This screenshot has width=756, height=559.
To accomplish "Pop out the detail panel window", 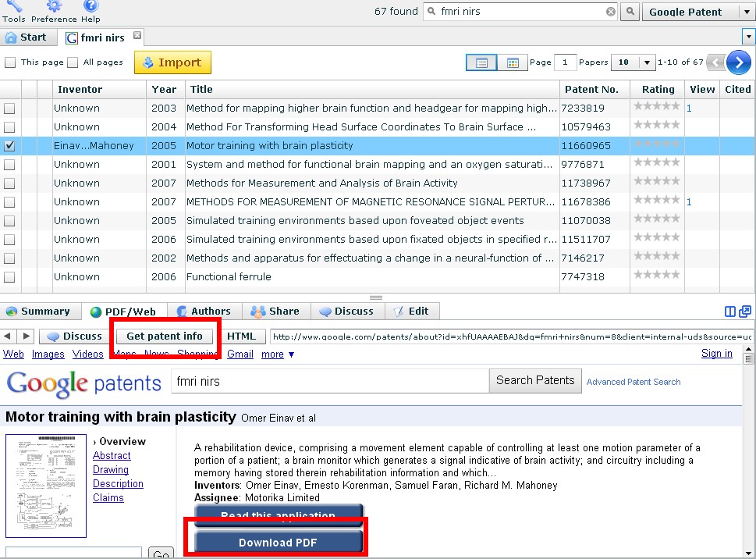I will pos(745,312).
